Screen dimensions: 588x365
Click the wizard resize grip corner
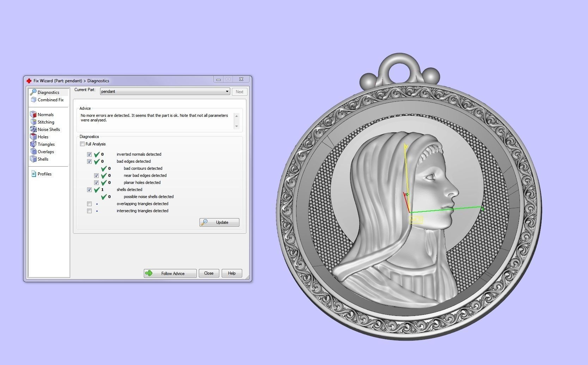point(247,277)
